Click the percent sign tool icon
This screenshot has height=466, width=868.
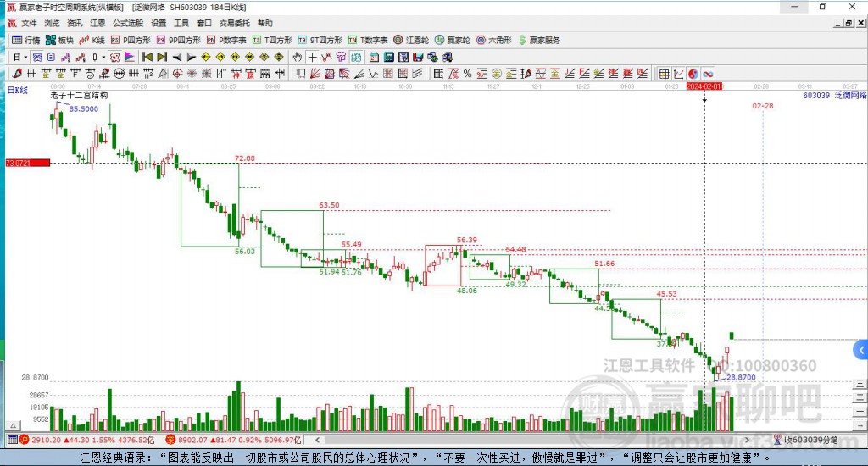click(x=467, y=73)
